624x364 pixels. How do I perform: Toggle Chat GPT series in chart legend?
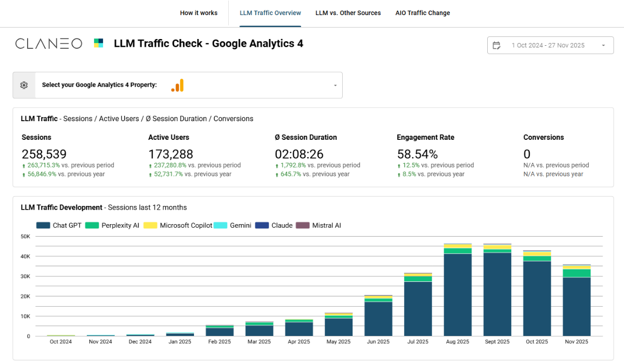coord(59,226)
